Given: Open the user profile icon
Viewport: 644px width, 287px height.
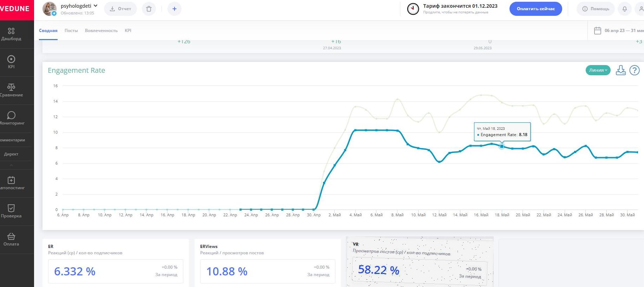Looking at the screenshot, I should (640, 9).
